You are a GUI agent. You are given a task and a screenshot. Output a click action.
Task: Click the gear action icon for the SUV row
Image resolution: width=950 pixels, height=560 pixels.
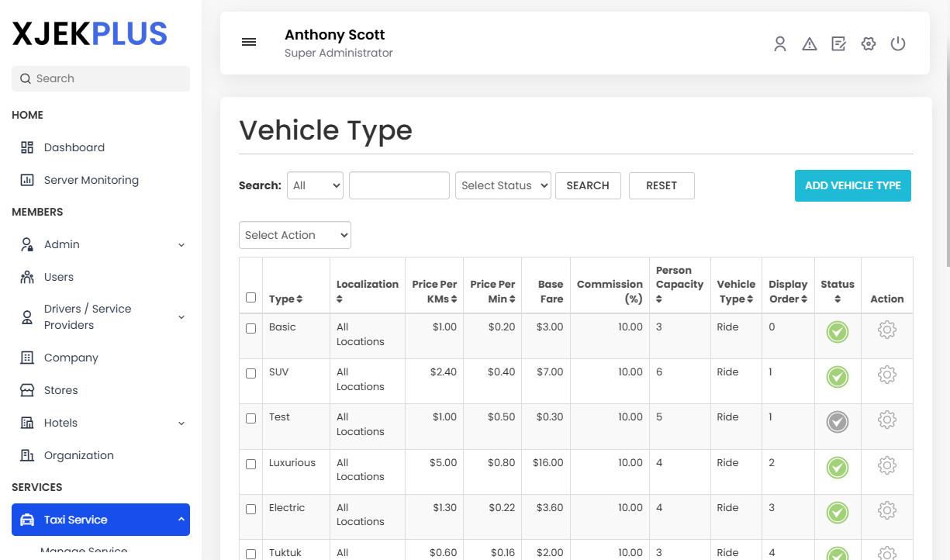886,375
